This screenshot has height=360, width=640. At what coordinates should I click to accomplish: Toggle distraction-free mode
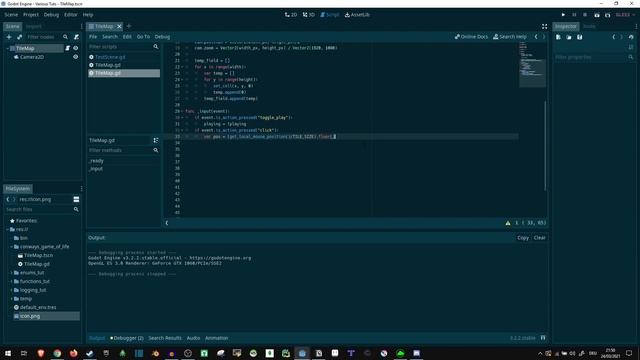544,27
